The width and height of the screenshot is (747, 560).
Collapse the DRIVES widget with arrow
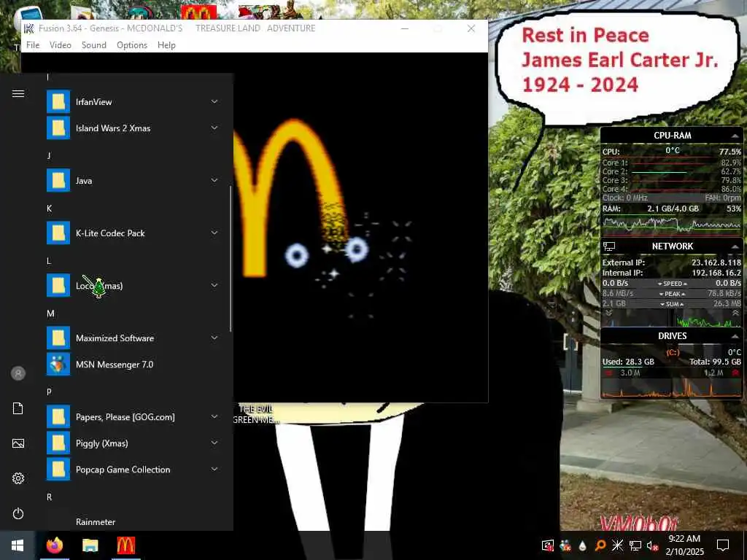735,336
